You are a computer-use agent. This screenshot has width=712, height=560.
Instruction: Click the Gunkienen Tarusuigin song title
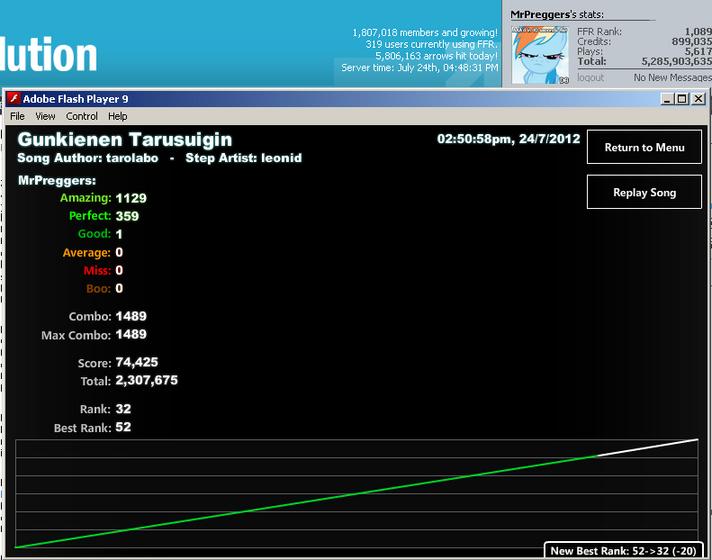click(x=125, y=139)
